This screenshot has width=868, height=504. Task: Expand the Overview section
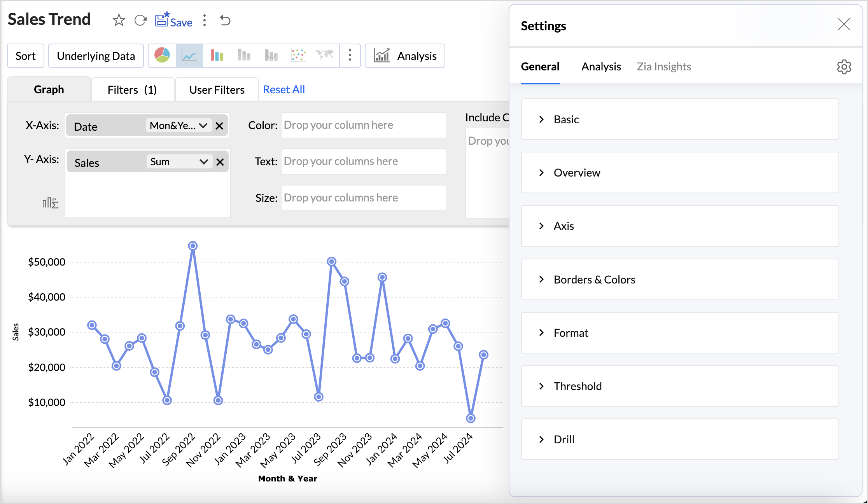click(x=680, y=173)
